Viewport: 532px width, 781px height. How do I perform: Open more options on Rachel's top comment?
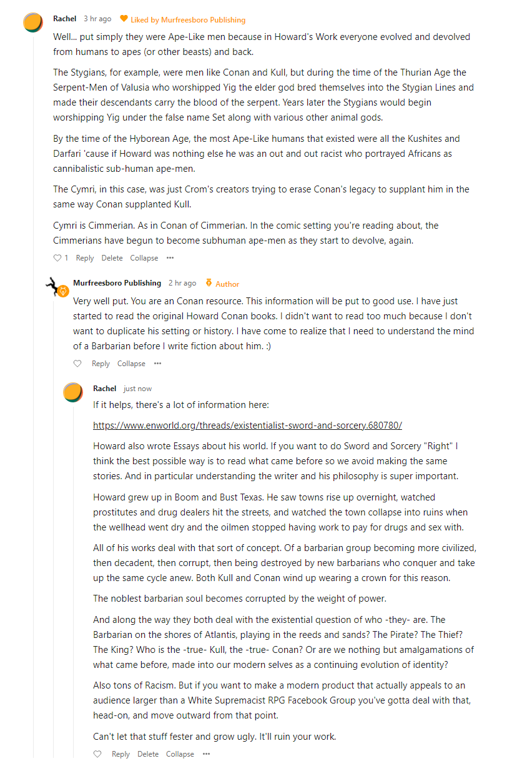click(x=170, y=258)
